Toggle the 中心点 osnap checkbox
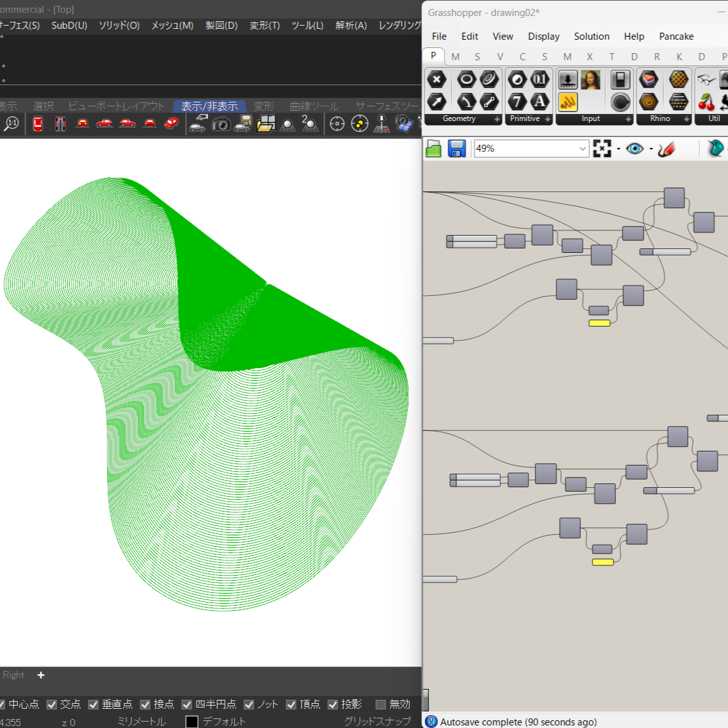The height and width of the screenshot is (728, 728). pyautogui.click(x=2, y=704)
